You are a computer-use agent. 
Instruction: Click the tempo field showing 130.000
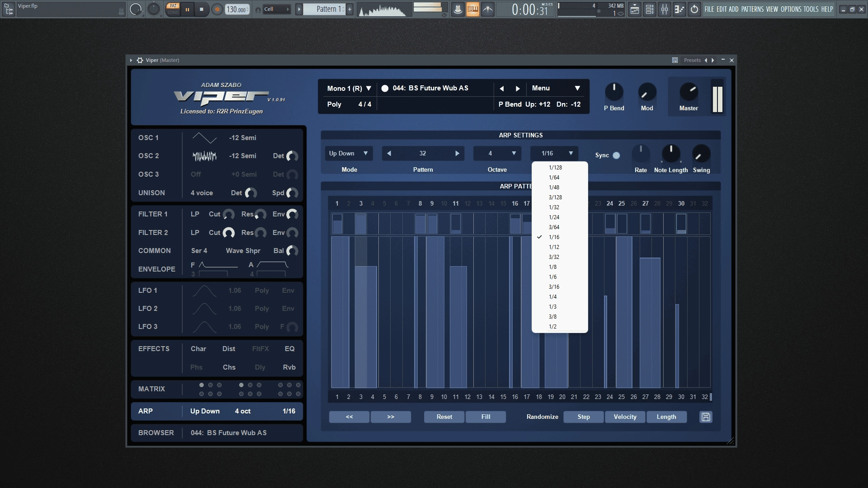(237, 9)
